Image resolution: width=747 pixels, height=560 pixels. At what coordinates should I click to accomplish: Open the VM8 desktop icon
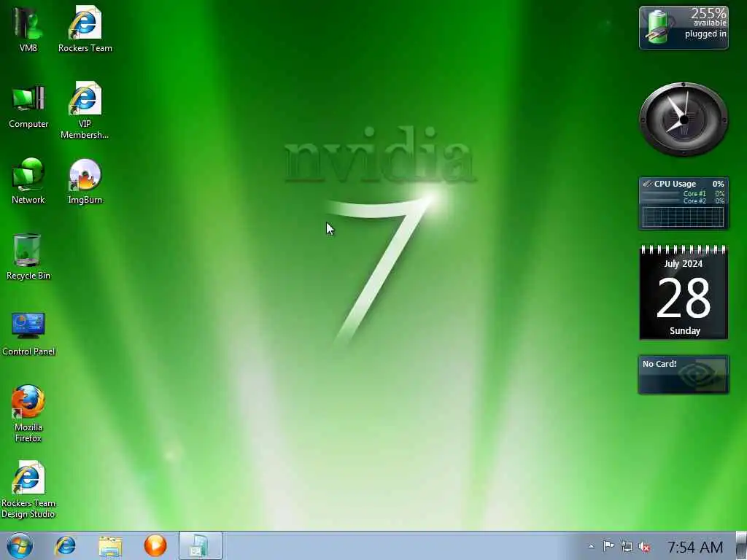coord(28,28)
